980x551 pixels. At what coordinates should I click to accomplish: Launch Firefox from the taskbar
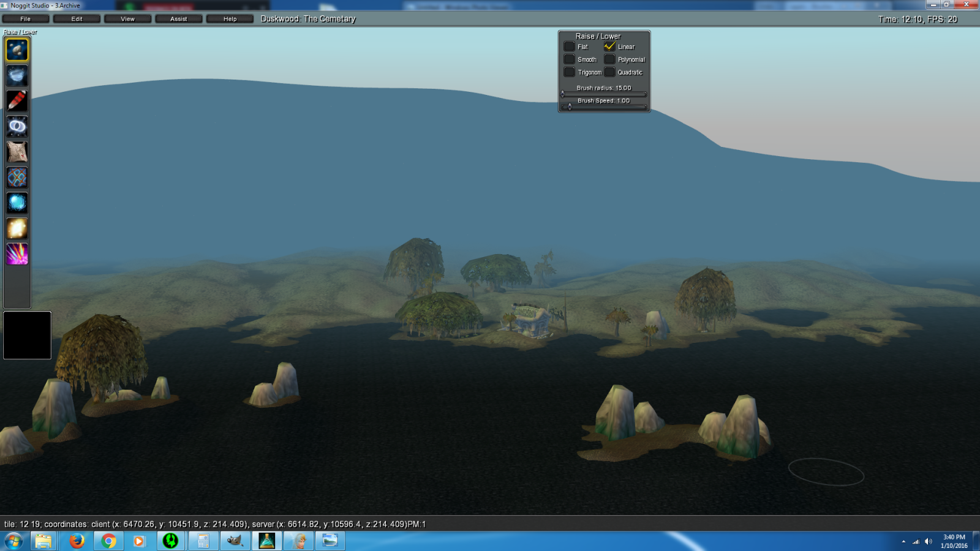pos(77,541)
